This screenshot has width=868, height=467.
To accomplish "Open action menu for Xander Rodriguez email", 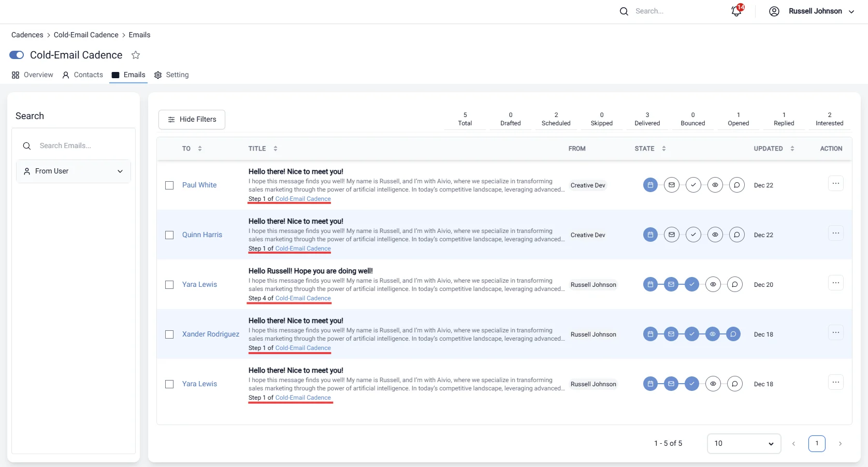I will 836,332.
